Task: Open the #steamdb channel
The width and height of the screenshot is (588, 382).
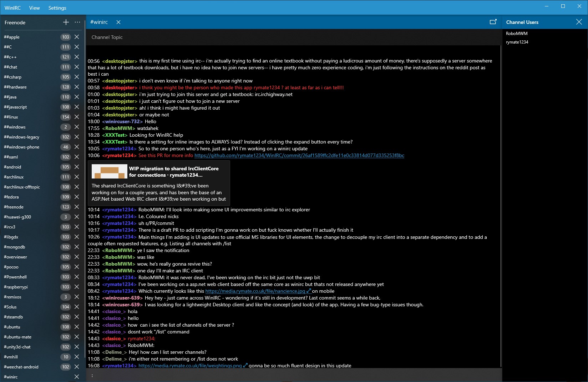Action: 13,317
